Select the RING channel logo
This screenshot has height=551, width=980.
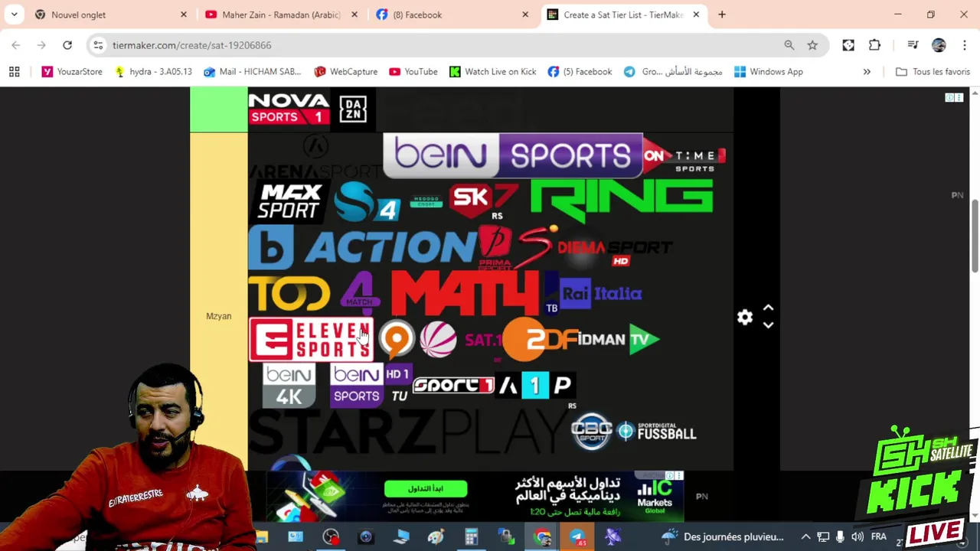click(x=622, y=201)
